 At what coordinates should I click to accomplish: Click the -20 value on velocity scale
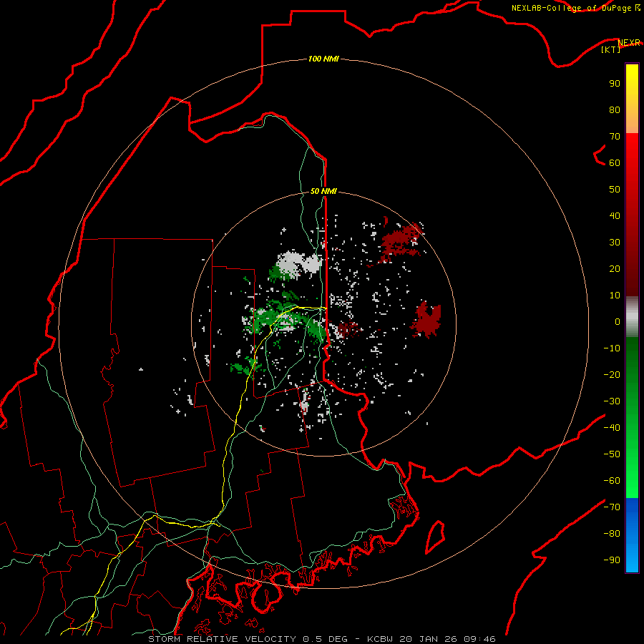pyautogui.click(x=612, y=374)
